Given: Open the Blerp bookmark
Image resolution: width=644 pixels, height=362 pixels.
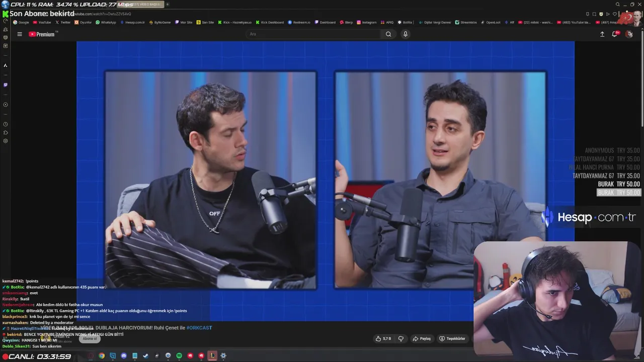Looking at the screenshot, I should tap(347, 22).
